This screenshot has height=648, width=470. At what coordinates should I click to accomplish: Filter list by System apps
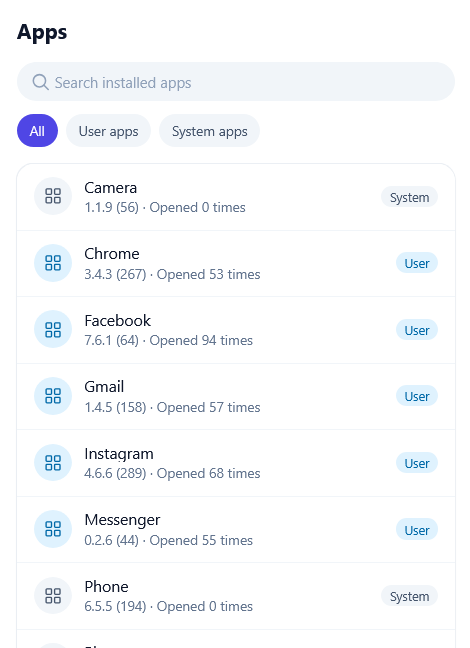coord(210,131)
